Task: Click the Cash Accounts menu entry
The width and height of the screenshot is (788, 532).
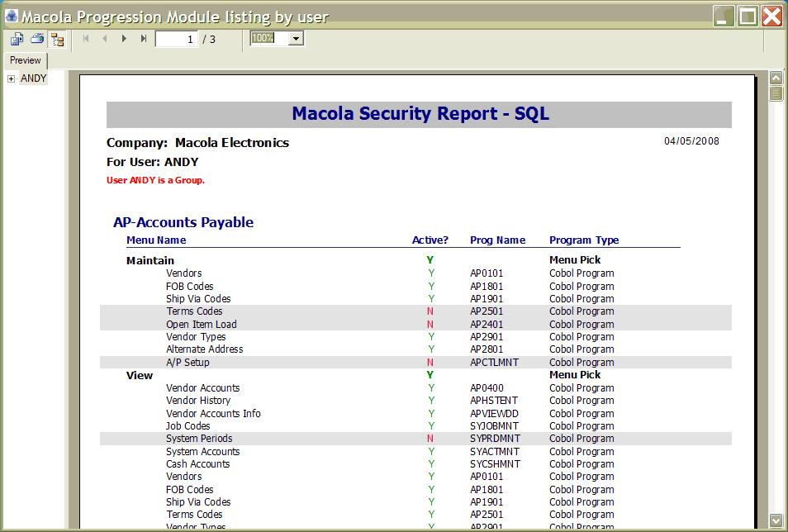Action: [198, 464]
